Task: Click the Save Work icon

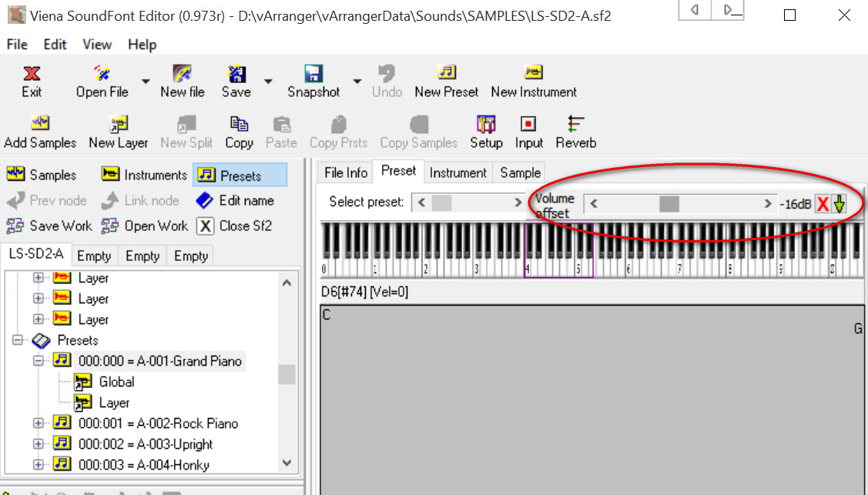Action: pos(15,226)
